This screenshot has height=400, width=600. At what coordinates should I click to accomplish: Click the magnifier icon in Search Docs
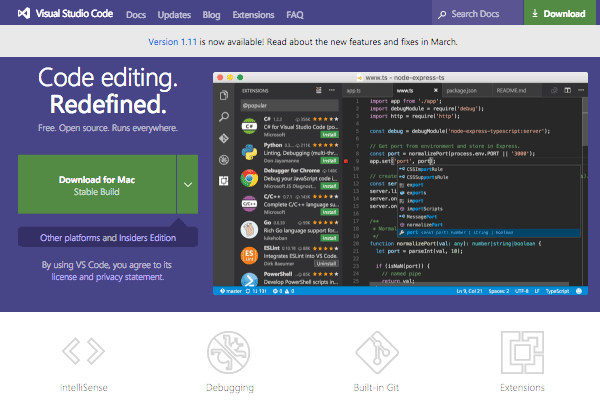tap(442, 15)
